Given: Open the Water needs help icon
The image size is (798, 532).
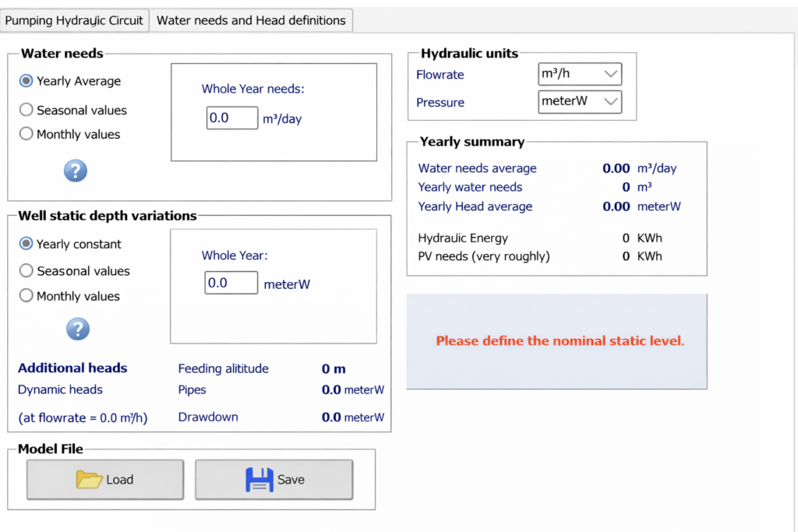Looking at the screenshot, I should pyautogui.click(x=75, y=170).
